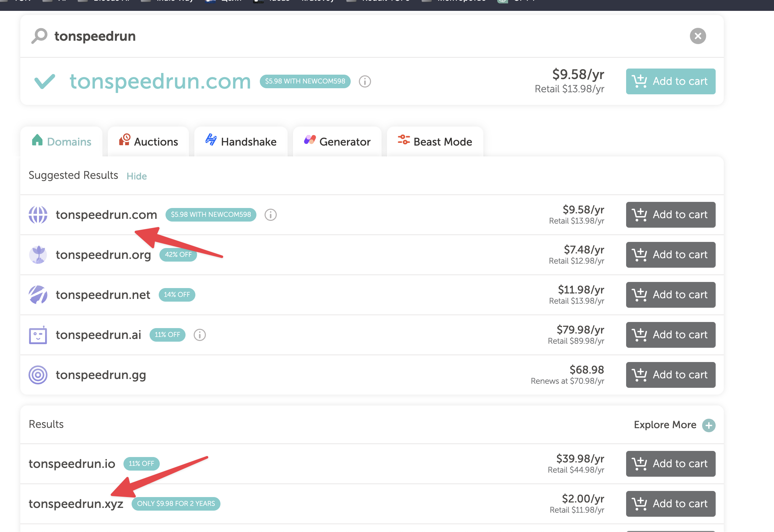The width and height of the screenshot is (774, 532).
Task: Click the tonspeedrun search input field
Action: [x=237, y=36]
